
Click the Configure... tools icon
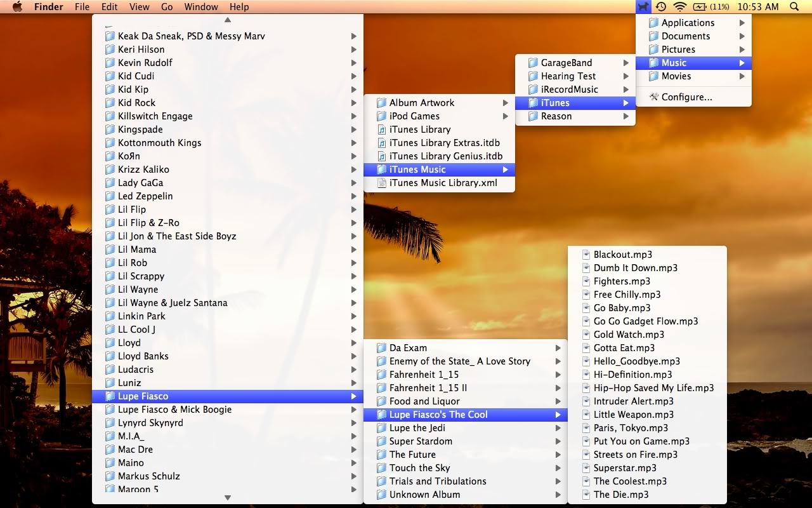pos(653,97)
